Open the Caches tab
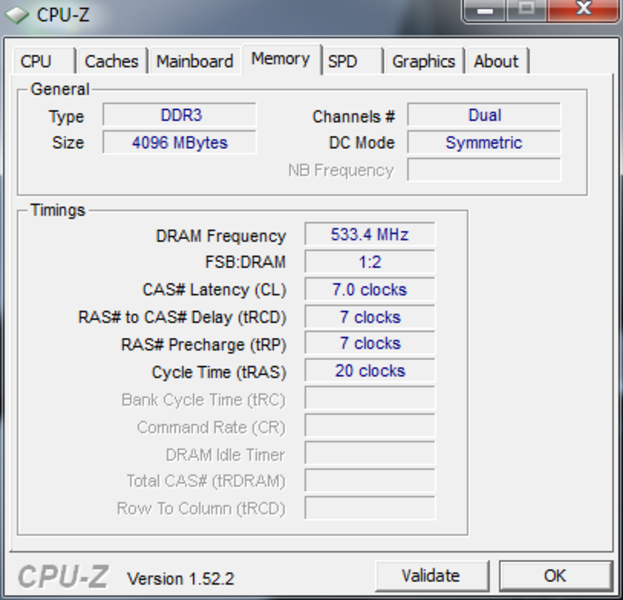 pos(112,61)
